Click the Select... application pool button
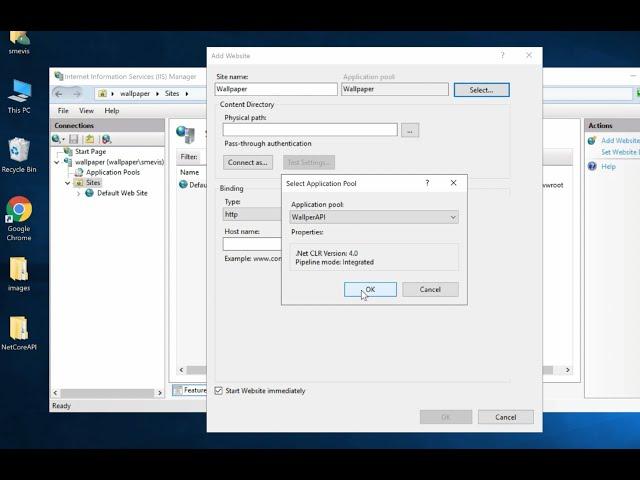The width and height of the screenshot is (640, 480). 481,90
